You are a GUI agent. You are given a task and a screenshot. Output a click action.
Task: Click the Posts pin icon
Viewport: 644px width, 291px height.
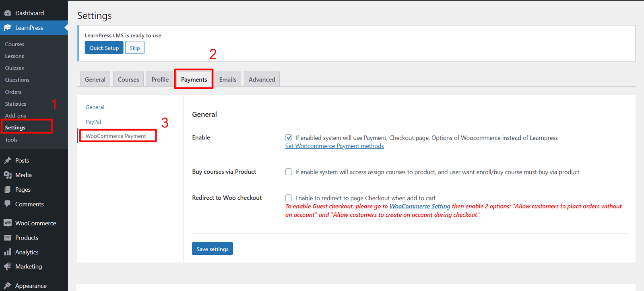click(x=8, y=160)
